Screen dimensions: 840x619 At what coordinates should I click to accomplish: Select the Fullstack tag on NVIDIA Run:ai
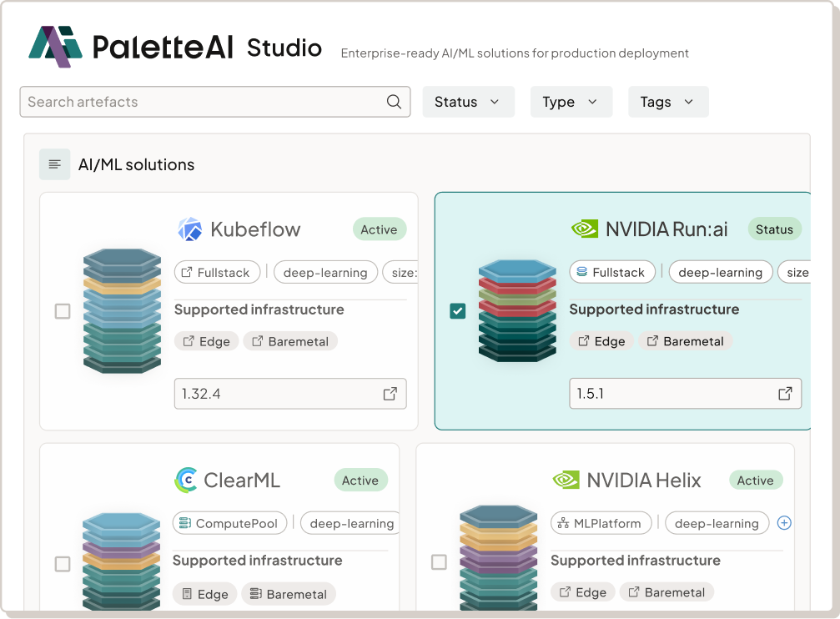(x=612, y=271)
